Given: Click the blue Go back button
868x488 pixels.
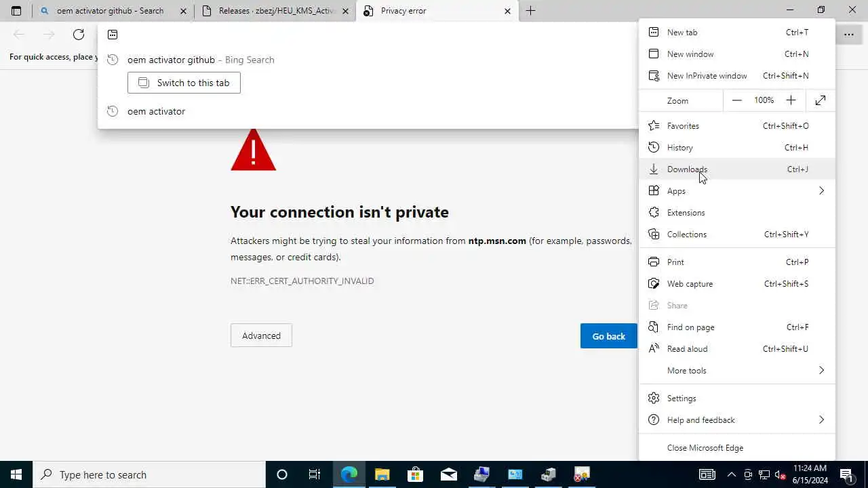Looking at the screenshot, I should [608, 336].
